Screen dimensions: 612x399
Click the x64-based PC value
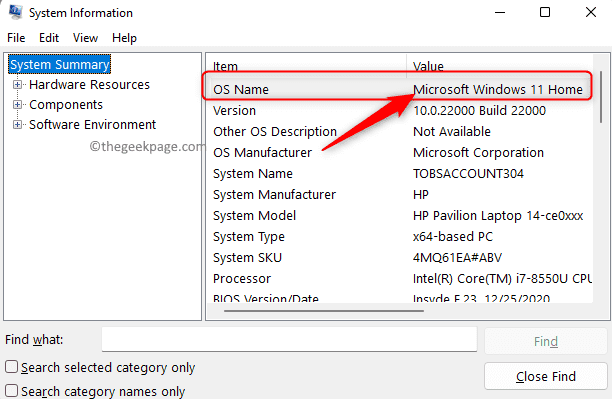[453, 237]
